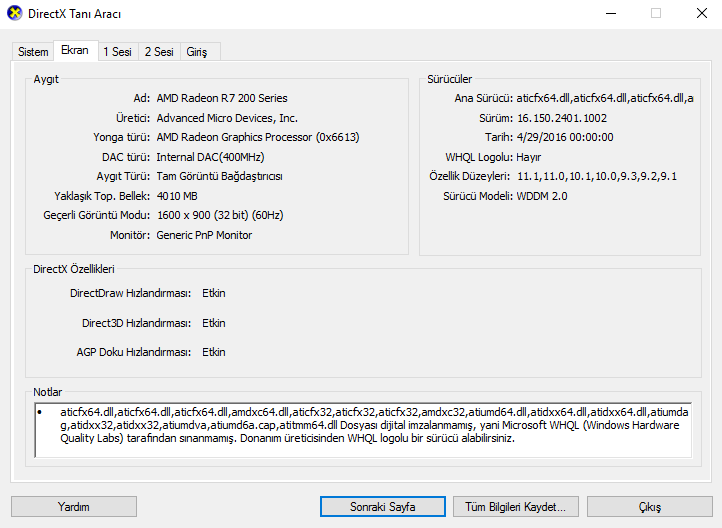Click the Yardım button
The width and height of the screenshot is (722, 528).
click(x=74, y=506)
